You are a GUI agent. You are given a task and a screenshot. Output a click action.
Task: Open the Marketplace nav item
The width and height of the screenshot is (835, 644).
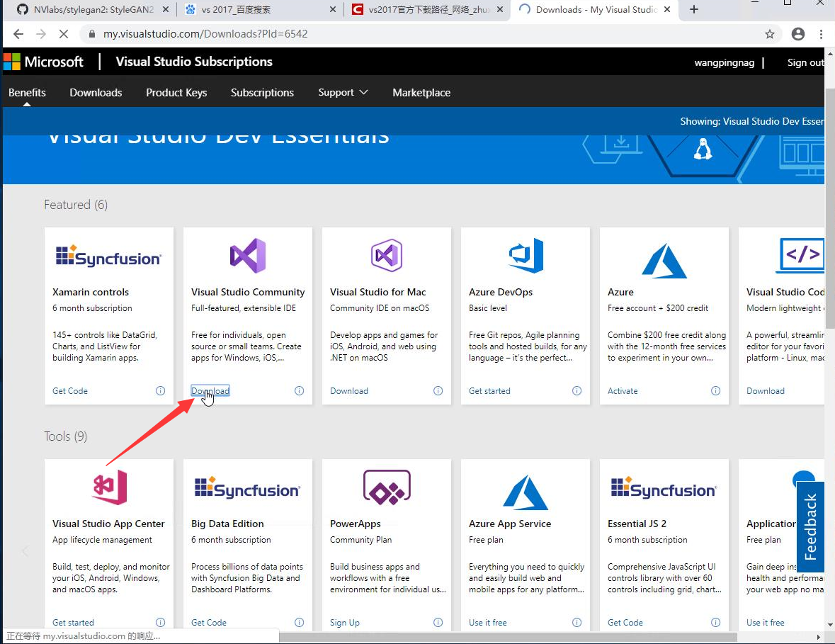[x=421, y=93]
